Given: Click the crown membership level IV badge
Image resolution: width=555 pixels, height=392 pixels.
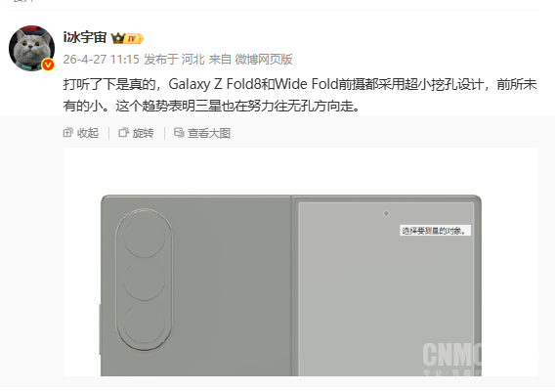Looking at the screenshot, I should [x=127, y=38].
